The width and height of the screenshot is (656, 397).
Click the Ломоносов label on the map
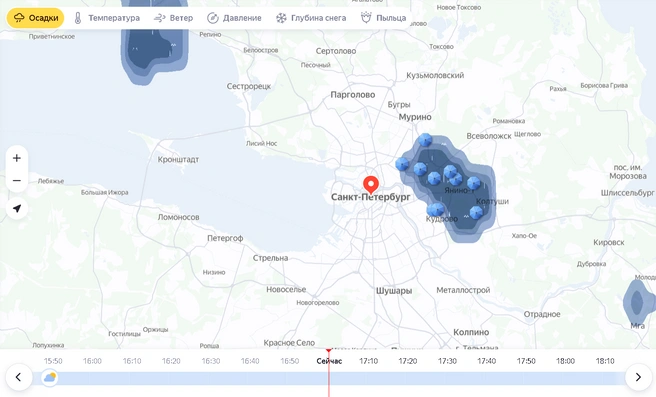point(179,217)
